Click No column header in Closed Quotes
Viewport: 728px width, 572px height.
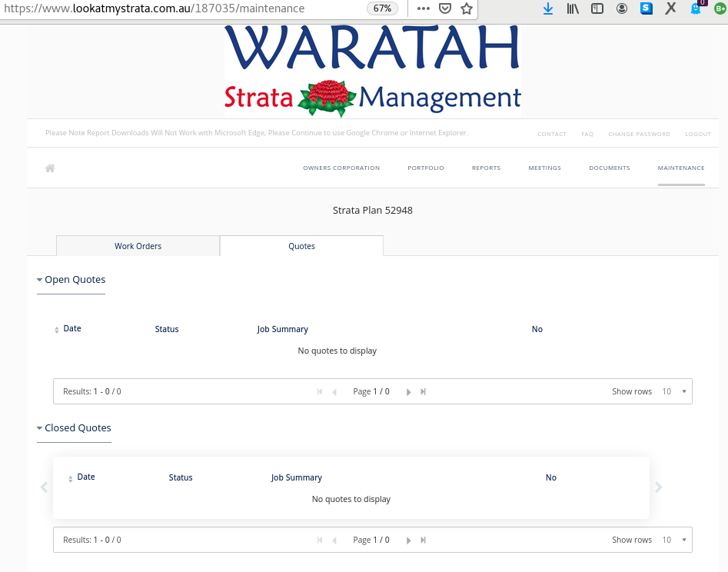point(551,477)
